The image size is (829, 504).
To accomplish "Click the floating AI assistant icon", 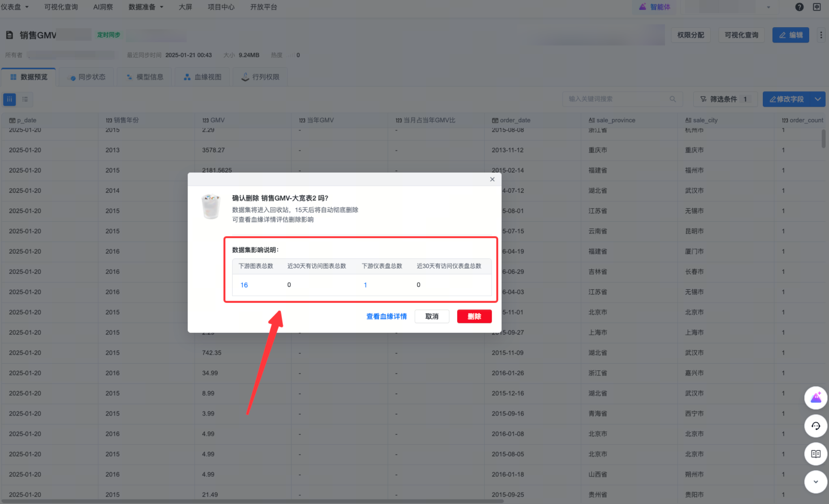I will point(816,398).
